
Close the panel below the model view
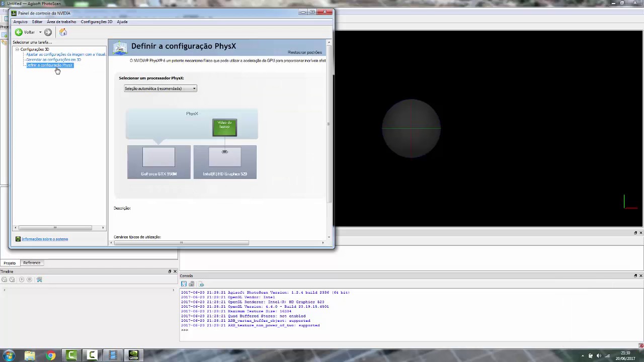[641, 233]
